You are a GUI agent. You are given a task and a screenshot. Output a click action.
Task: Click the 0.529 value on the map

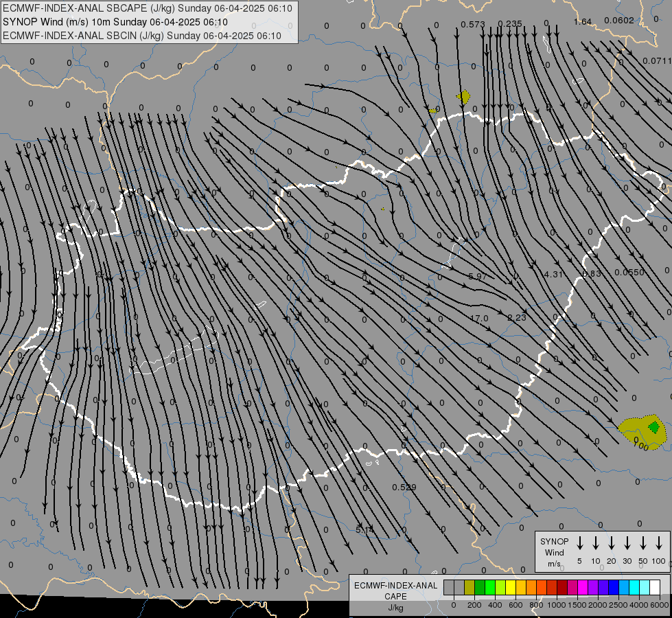tap(404, 488)
